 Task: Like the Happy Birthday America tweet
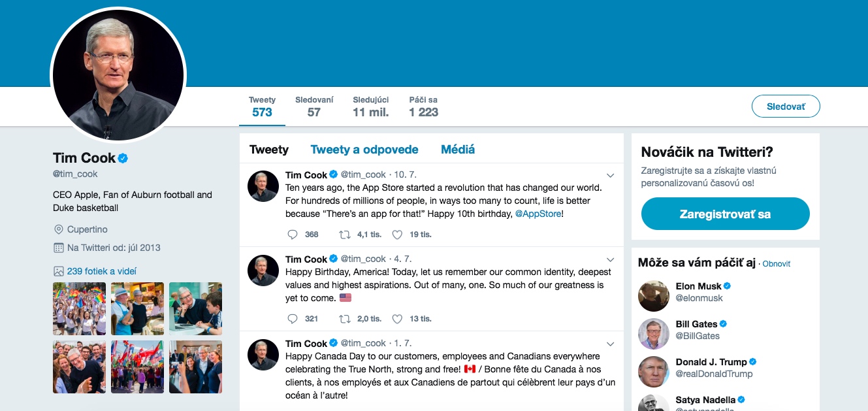pos(397,319)
